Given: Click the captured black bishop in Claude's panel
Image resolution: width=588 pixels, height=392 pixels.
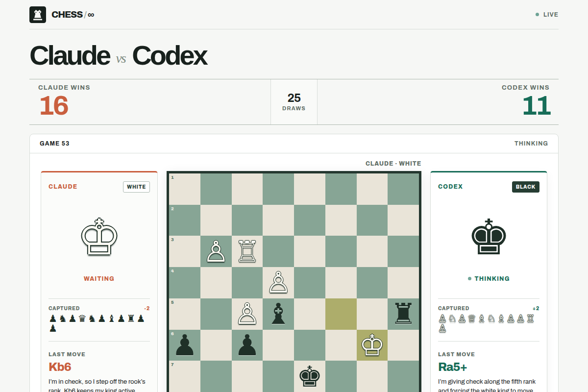Looking at the screenshot, I should 112,318.
